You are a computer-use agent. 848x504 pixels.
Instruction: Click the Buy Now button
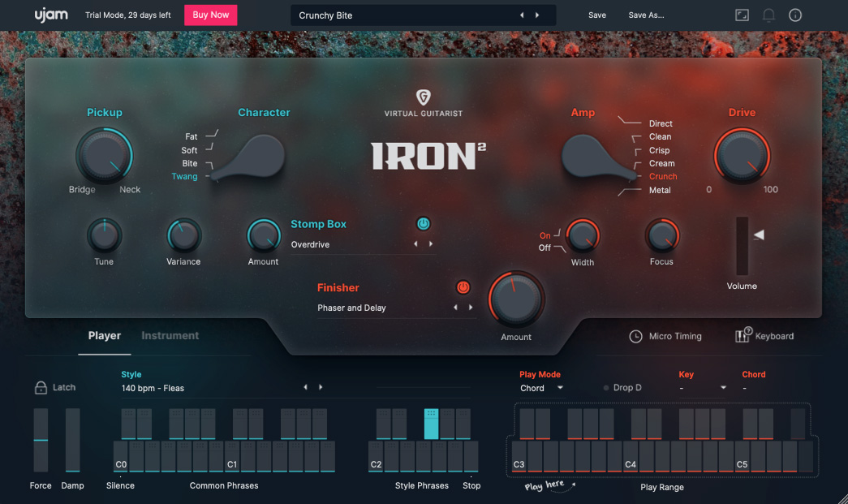click(211, 15)
